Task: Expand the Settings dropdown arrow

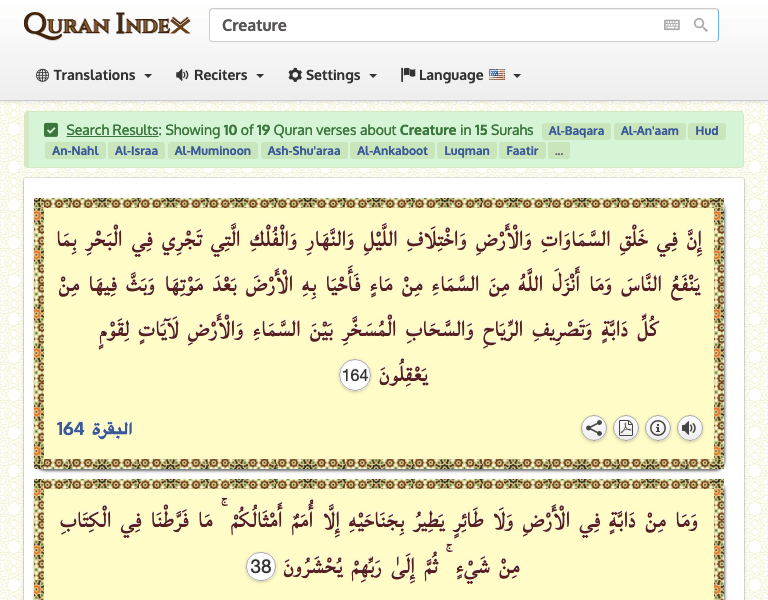Action: point(373,76)
